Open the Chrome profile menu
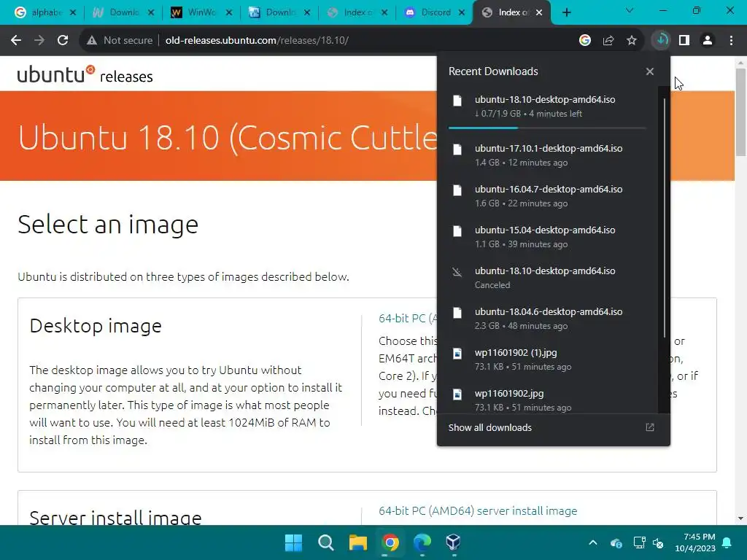 [708, 41]
